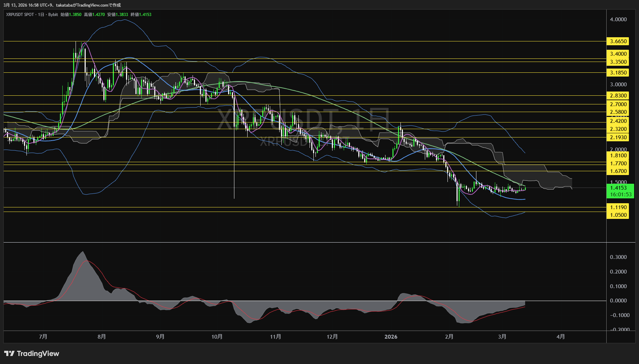Screen dimensions: 639x364
Task: Click the 1.6700 price level label
Action: [618, 171]
